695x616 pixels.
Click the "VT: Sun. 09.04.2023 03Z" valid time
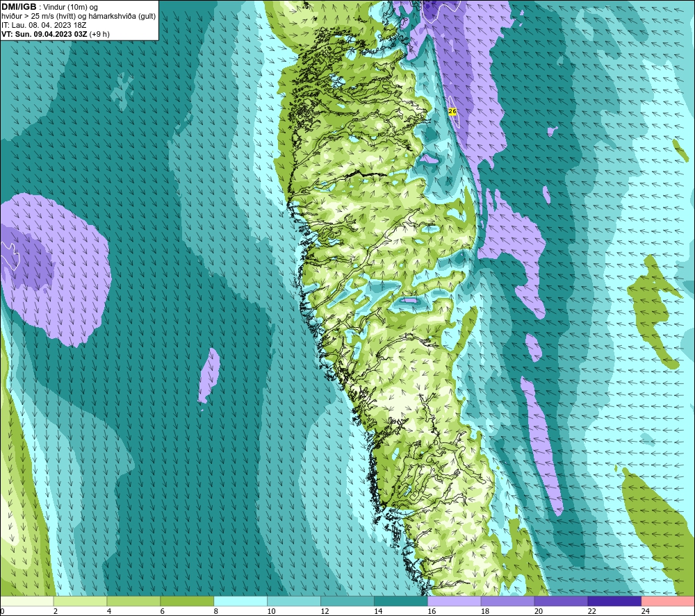(x=44, y=34)
